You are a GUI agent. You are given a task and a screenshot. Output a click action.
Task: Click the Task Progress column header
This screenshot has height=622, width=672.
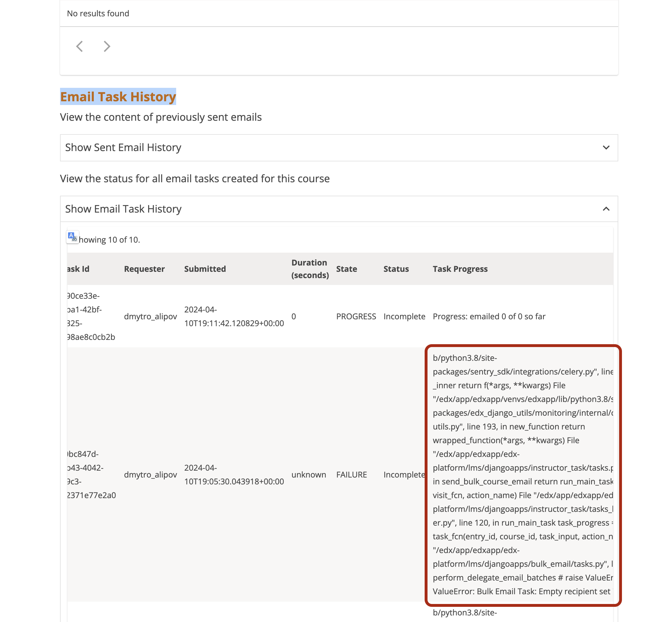click(460, 269)
